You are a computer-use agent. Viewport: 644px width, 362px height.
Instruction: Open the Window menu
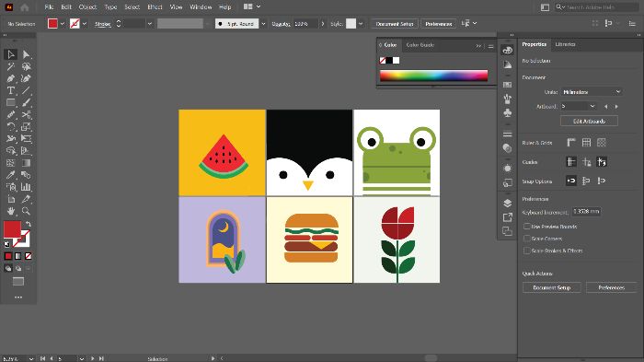tap(201, 7)
